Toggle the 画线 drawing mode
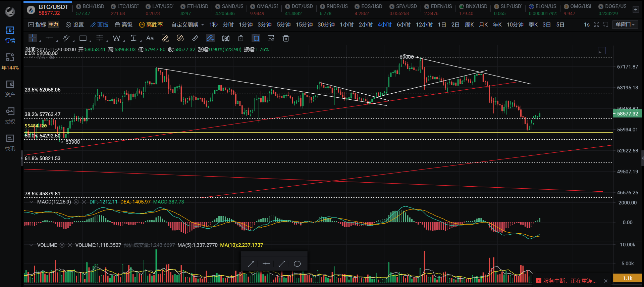Viewport: 644px width, 287px height. 99,25
